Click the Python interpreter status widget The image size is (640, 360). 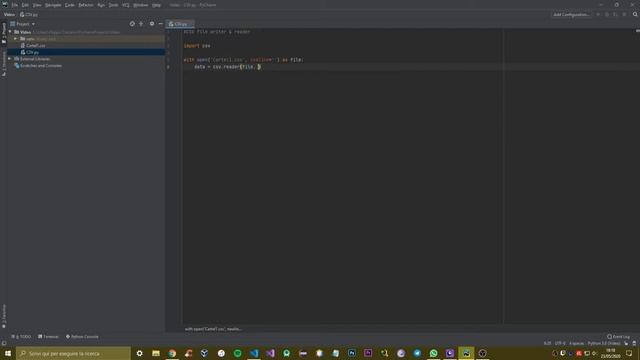tap(604, 344)
